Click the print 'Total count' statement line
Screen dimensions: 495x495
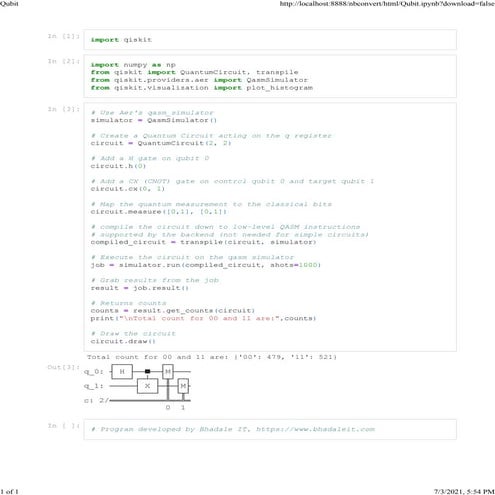tap(203, 318)
